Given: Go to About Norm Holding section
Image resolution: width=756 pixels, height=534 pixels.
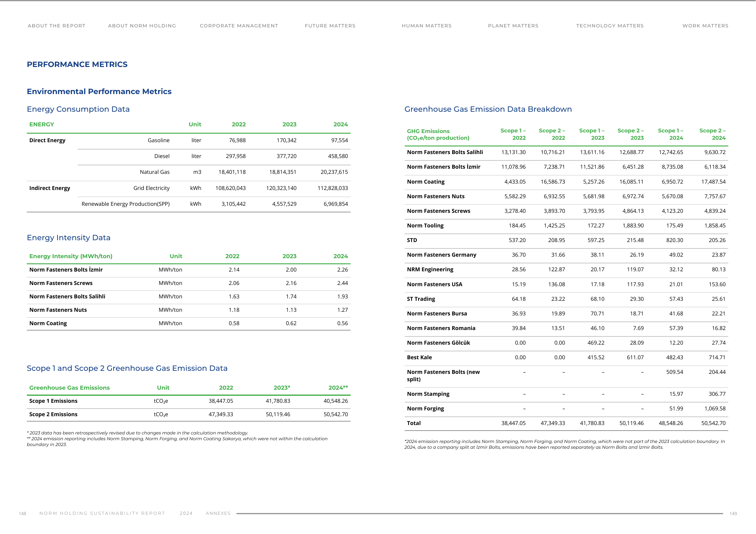Looking at the screenshot, I should pos(142,26).
